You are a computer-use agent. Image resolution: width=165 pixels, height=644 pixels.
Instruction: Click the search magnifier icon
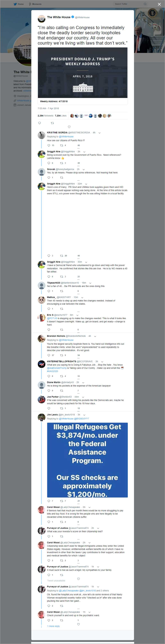click(145, 4)
